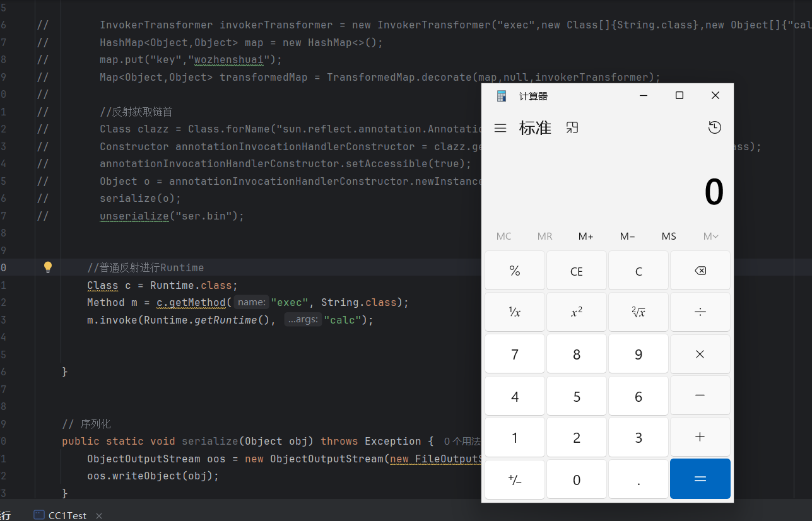
Task: Click the MR memory recall button
Action: tap(544, 237)
